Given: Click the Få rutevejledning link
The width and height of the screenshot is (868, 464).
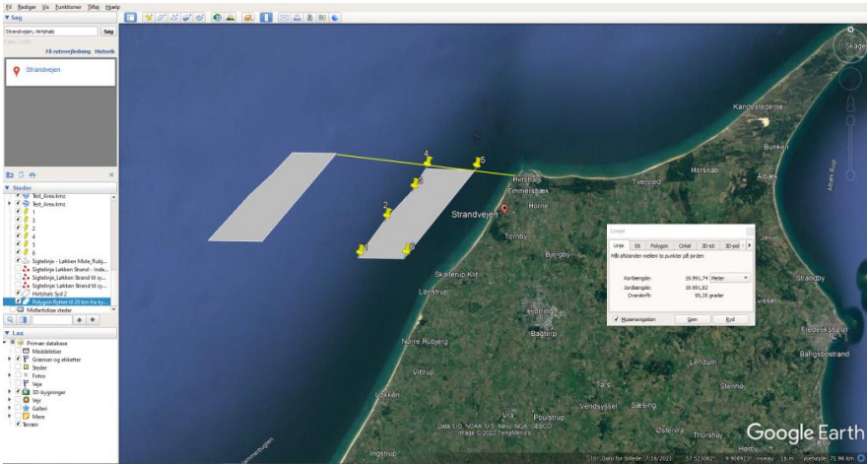Looking at the screenshot, I should coord(68,51).
